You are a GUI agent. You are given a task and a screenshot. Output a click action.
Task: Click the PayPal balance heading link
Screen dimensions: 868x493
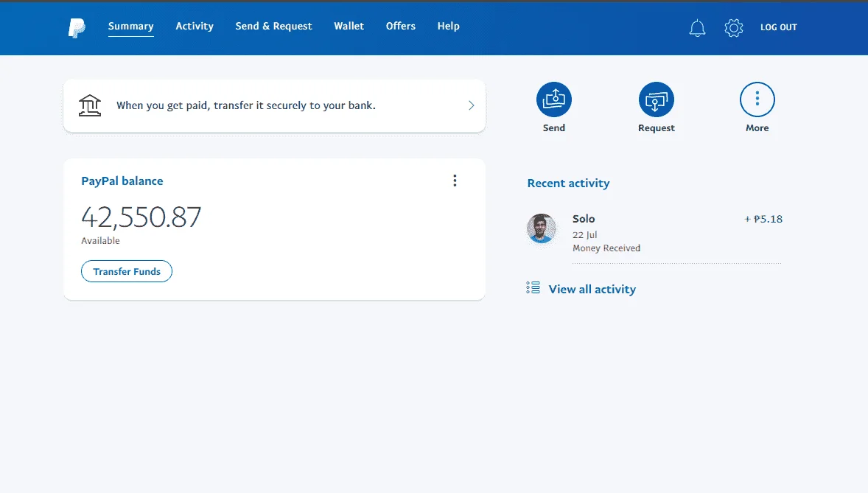point(122,181)
